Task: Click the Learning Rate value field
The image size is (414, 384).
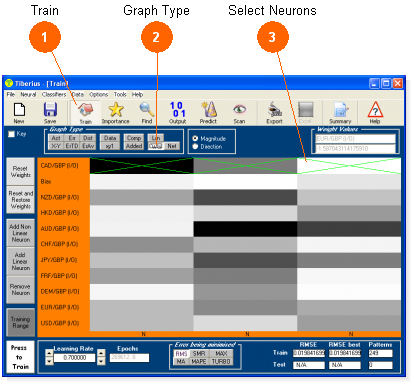Action: click(75, 358)
